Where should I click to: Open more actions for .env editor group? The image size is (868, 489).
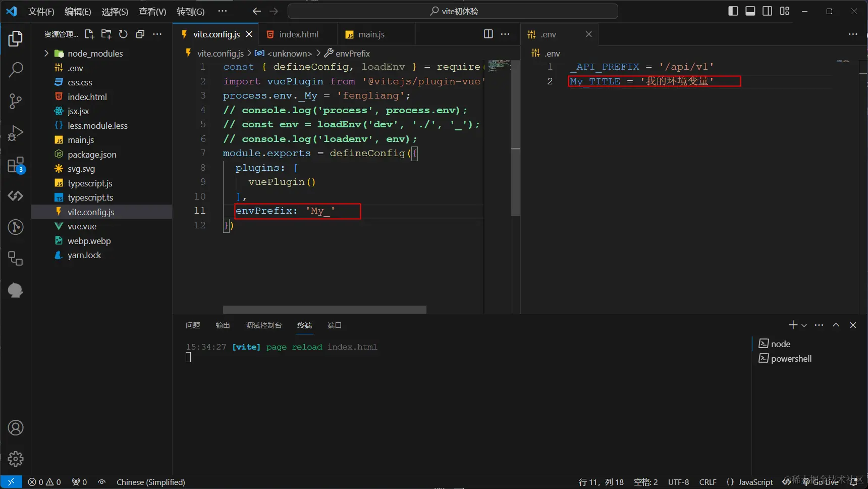click(x=853, y=34)
